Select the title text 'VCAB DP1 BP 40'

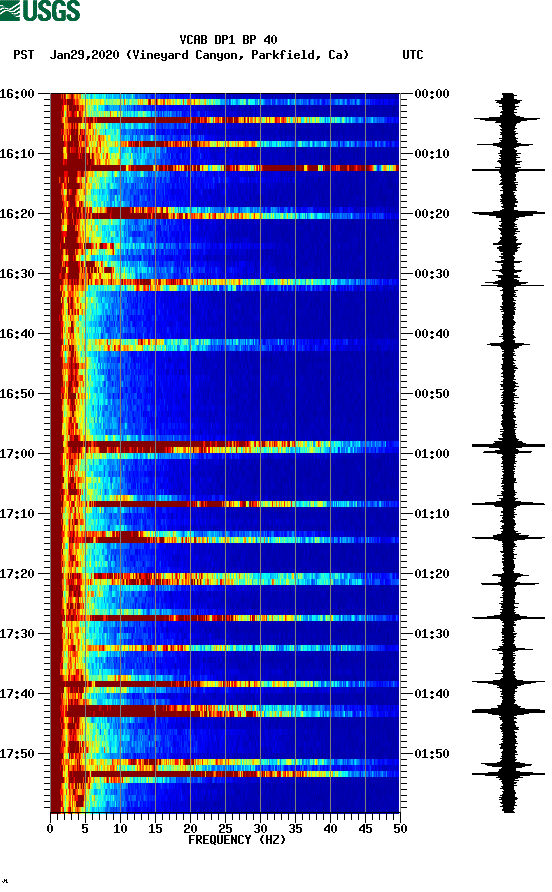pyautogui.click(x=228, y=40)
